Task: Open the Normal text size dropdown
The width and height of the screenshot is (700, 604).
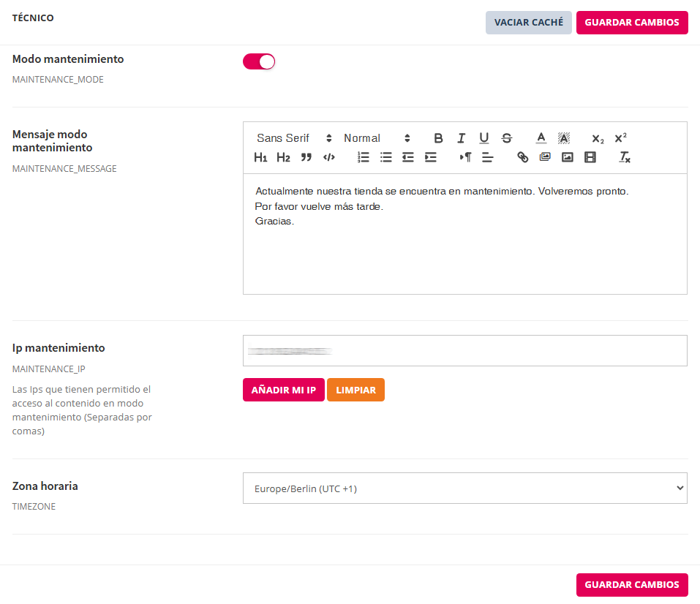Action: 377,138
